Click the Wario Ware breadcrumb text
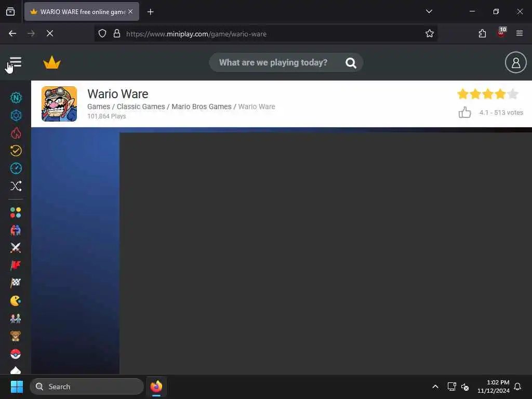 coord(257,107)
